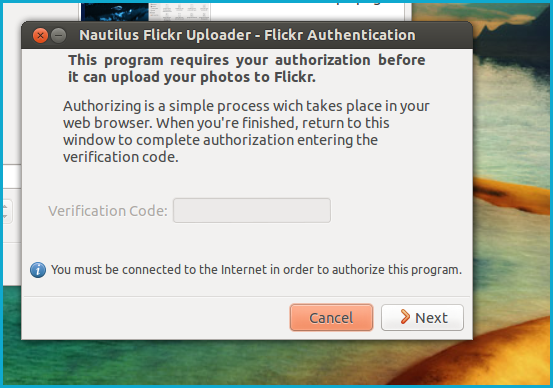
Task: Select the bold authorization heading text
Action: point(247,68)
